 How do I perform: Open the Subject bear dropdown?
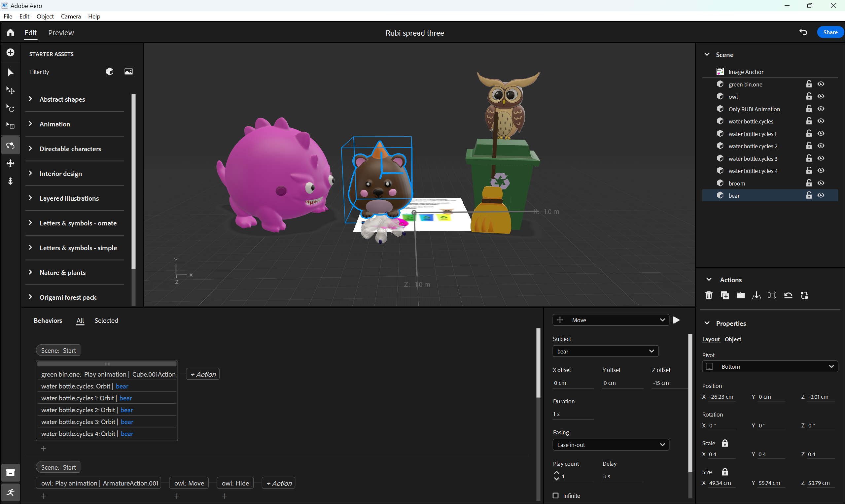point(605,351)
